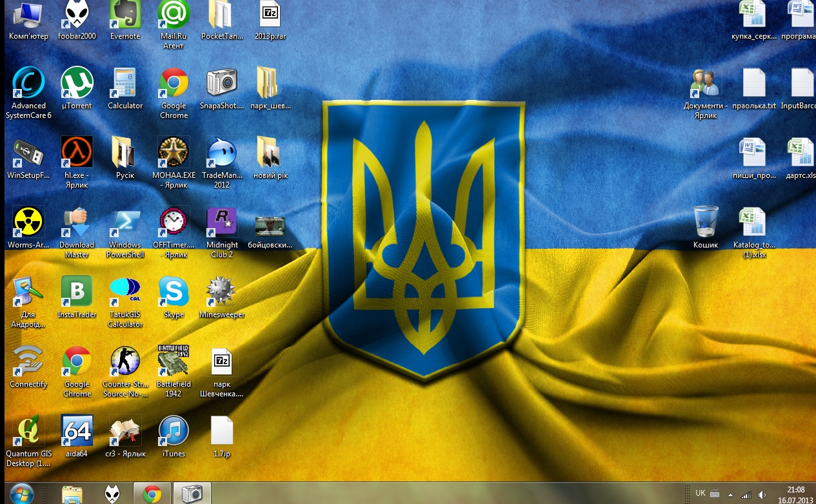Select the парк Шевченка... 7z archive
816x504 pixels.
point(222,371)
